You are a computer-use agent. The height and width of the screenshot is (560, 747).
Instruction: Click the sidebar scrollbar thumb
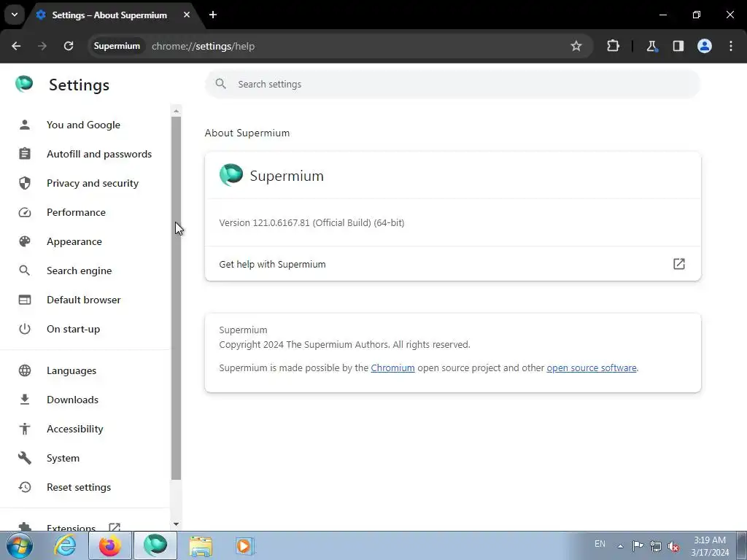tap(177, 298)
